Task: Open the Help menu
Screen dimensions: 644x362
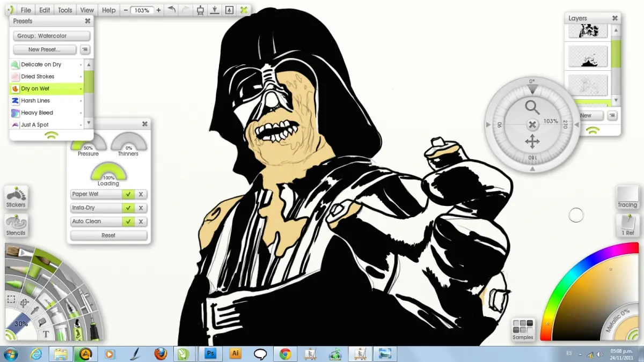Action: tap(109, 10)
